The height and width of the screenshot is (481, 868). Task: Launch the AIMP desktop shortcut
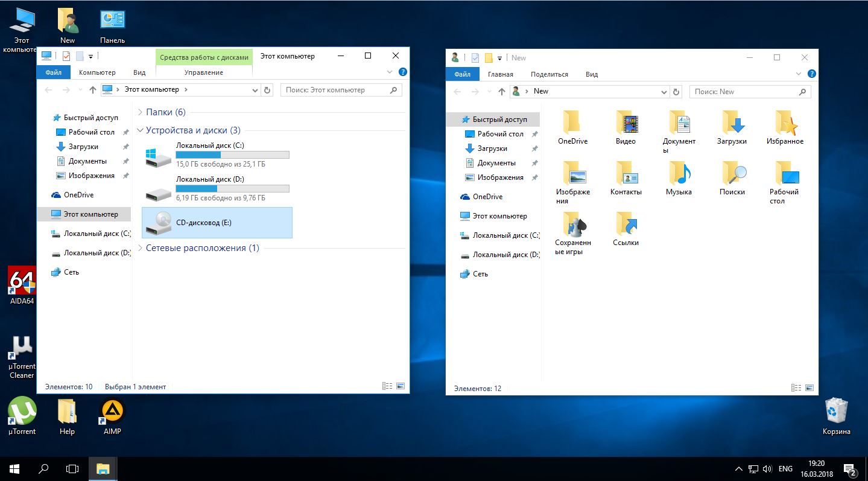[112, 415]
